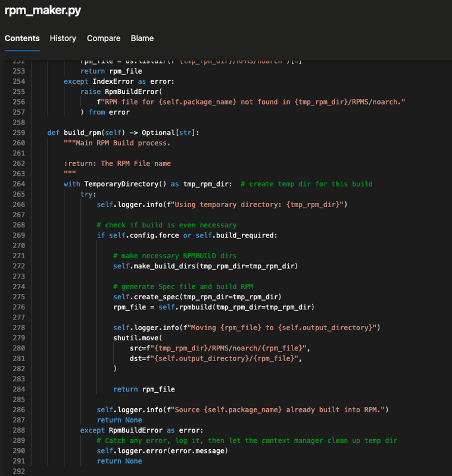Click 'Using temporary directory' logger line
The image size is (452, 476).
[x=222, y=205]
